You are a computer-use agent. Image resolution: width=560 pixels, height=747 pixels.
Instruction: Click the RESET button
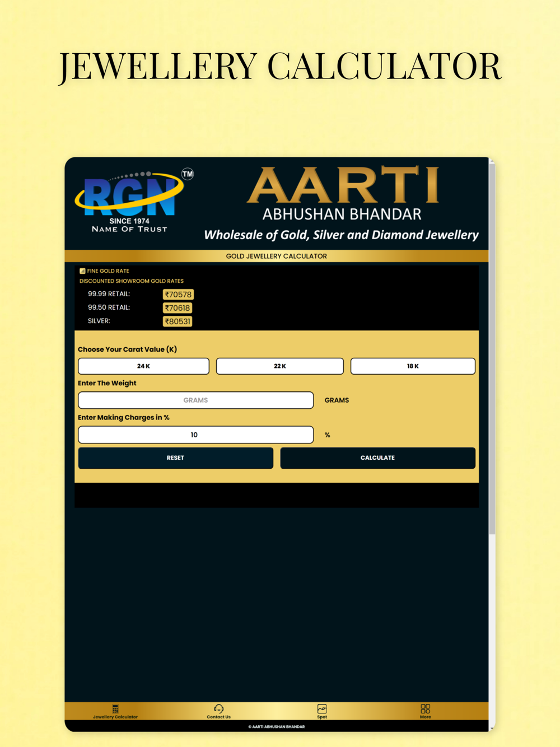175,458
